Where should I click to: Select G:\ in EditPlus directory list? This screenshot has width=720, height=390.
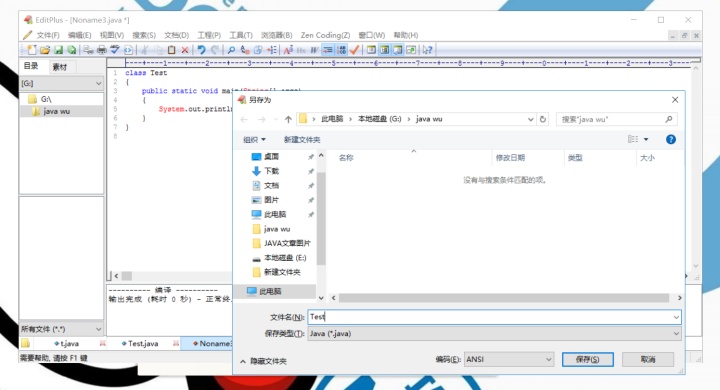point(46,99)
